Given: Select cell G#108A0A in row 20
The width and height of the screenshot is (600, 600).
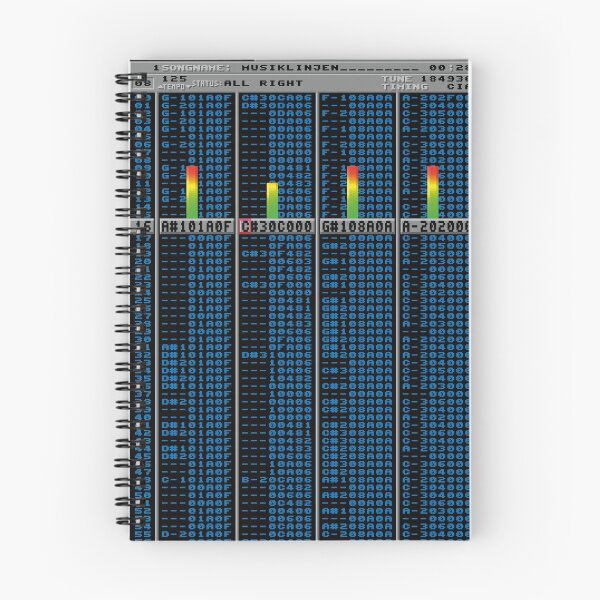Looking at the screenshot, I should tap(357, 261).
